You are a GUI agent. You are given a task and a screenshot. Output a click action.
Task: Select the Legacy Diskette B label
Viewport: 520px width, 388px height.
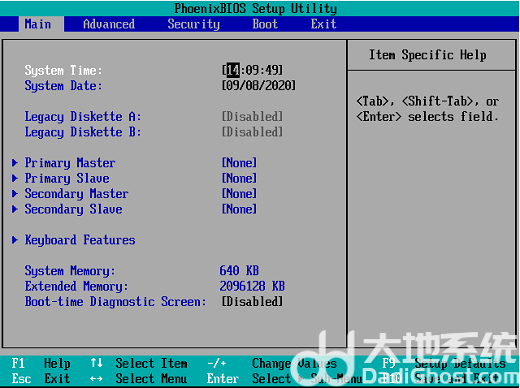pos(83,132)
